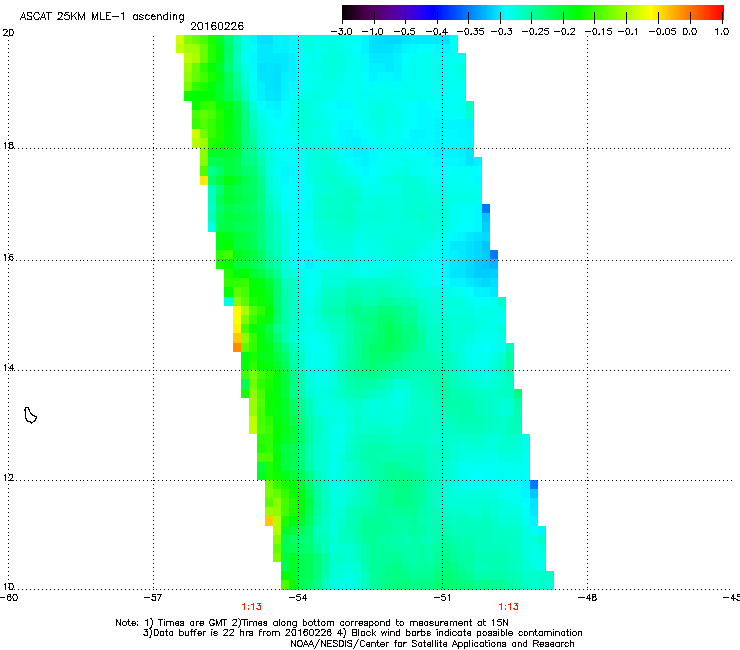Click the island outline west of the swath

click(30, 415)
